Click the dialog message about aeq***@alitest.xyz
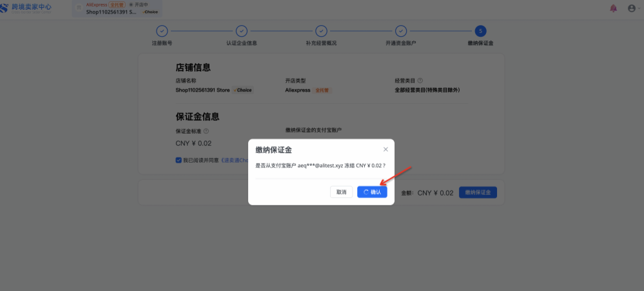 (320, 166)
